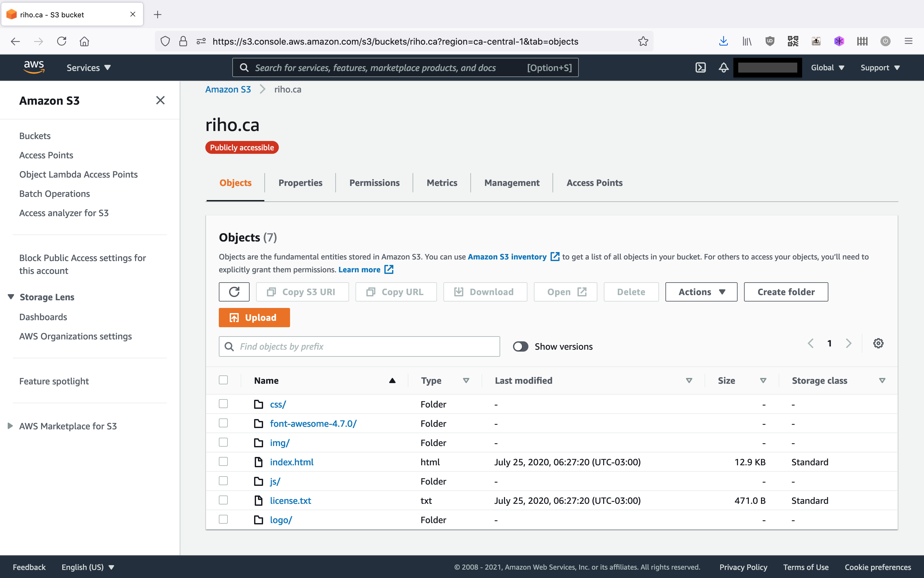Open table preferences gear icon
Viewport: 924px width, 578px height.
[x=878, y=343]
